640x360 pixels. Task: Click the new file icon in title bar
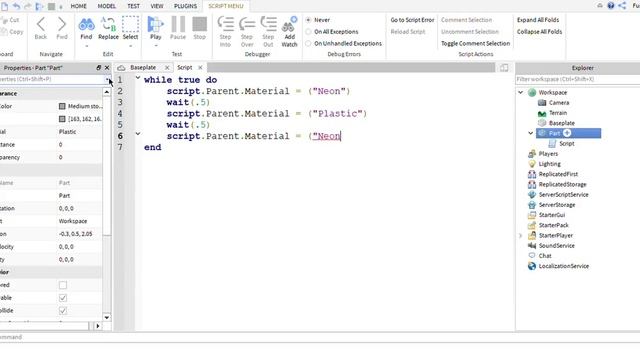point(4,6)
